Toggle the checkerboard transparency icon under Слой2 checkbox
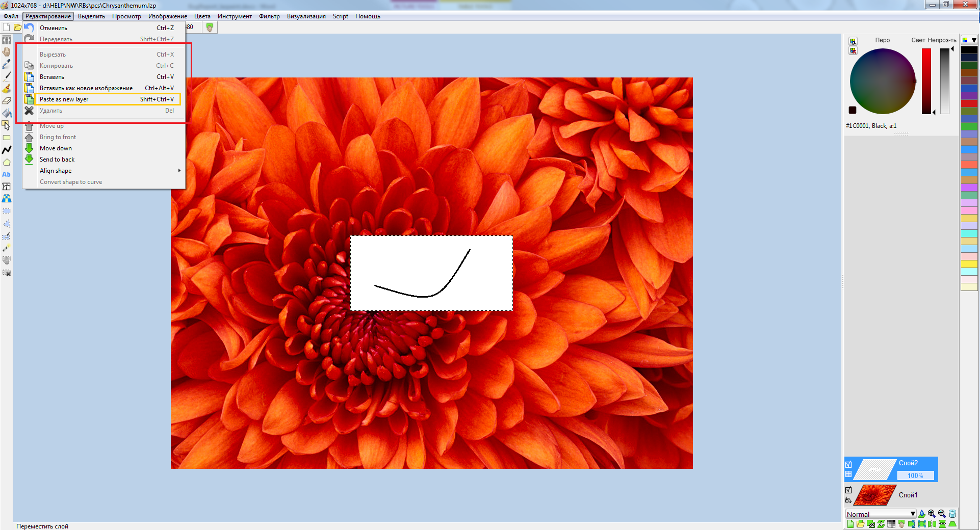Screen dimensions: 980x530 click(x=848, y=474)
